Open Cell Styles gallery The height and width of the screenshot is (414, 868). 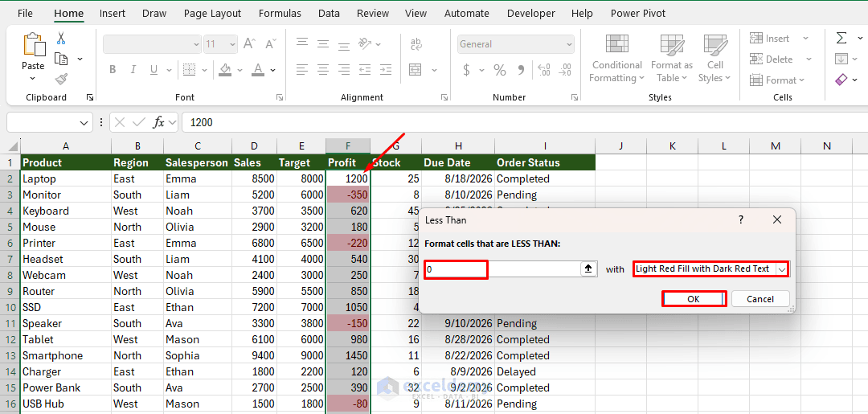[714, 59]
